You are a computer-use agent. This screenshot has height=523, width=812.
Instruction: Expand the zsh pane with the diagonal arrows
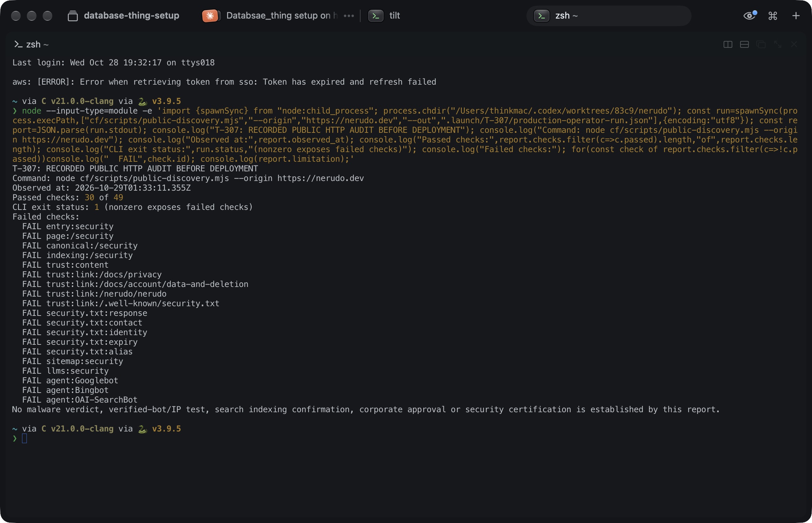click(x=777, y=44)
